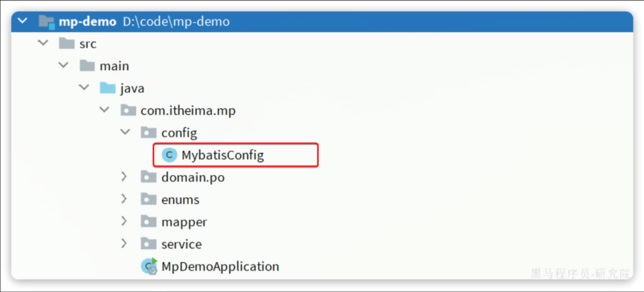Viewport: 644px width, 292px height.
Task: Select the domain.po package label
Action: [x=192, y=177]
